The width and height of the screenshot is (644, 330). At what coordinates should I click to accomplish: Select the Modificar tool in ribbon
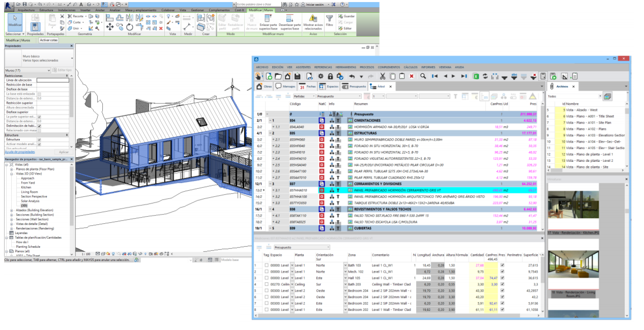tap(15, 21)
